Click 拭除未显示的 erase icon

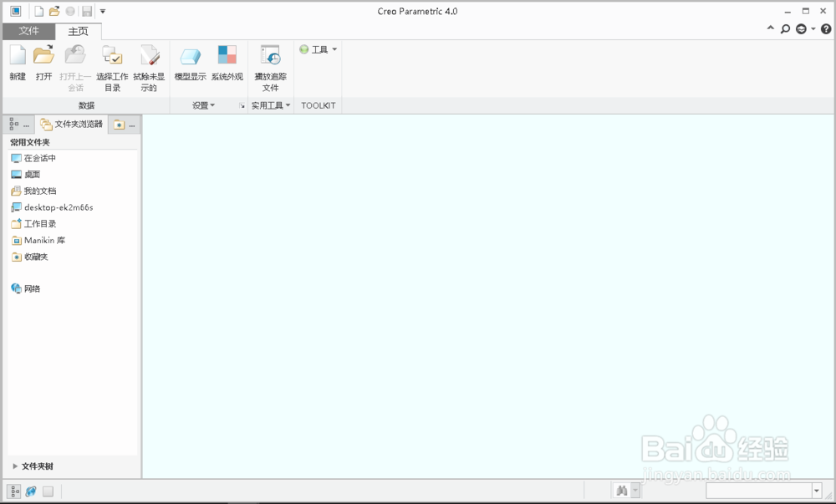149,69
